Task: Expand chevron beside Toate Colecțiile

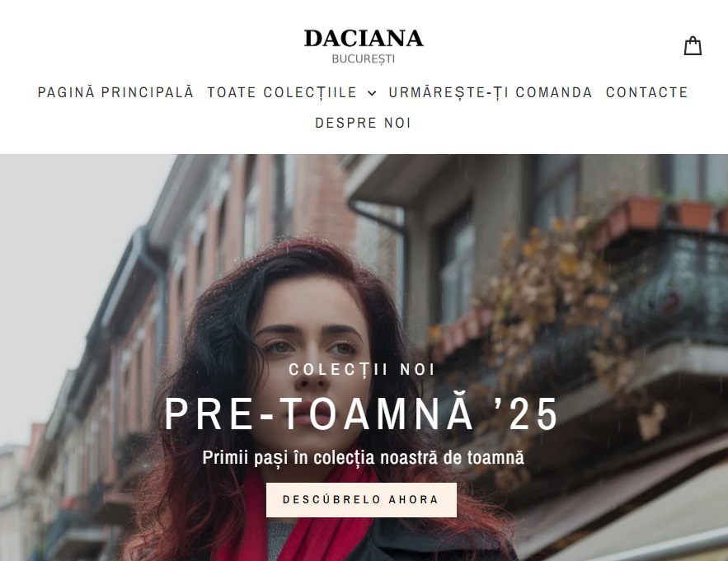Action: [372, 93]
